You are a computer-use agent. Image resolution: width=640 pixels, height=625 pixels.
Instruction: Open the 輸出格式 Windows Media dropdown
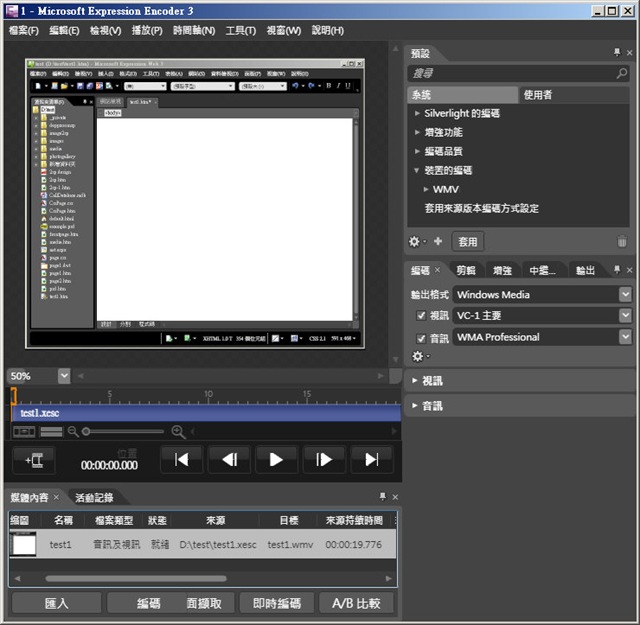click(x=625, y=295)
